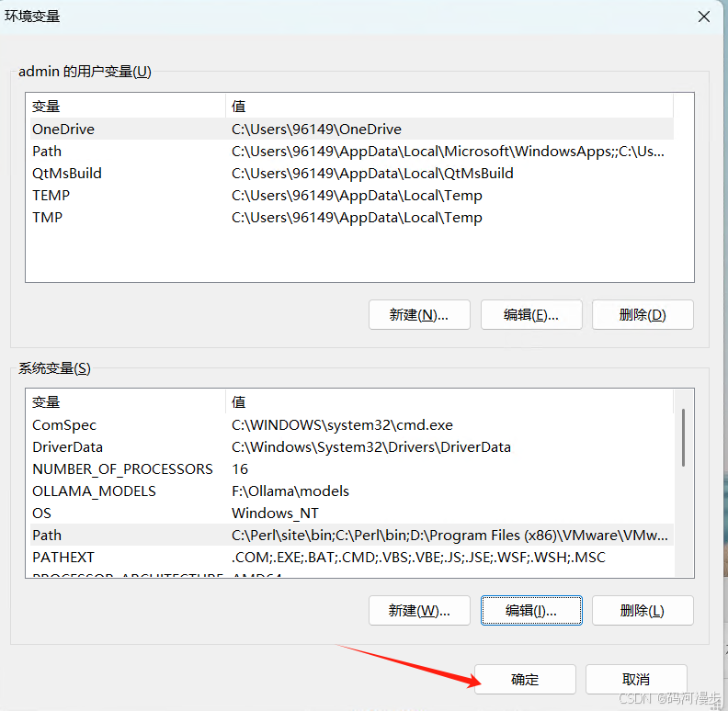Close the 环境变量 dialog

[704, 17]
